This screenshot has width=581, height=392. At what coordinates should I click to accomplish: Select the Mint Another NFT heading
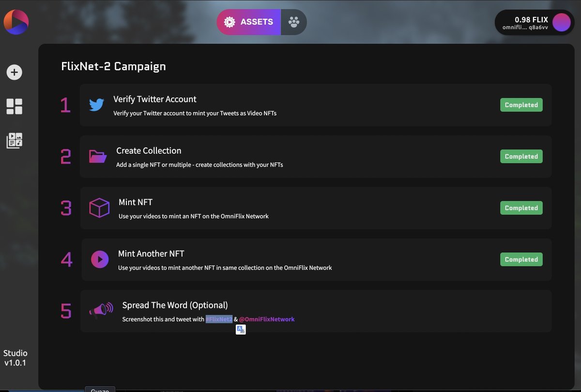coord(151,254)
